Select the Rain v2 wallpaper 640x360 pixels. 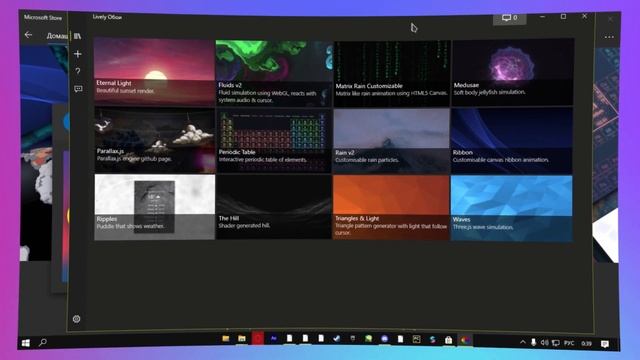point(391,141)
